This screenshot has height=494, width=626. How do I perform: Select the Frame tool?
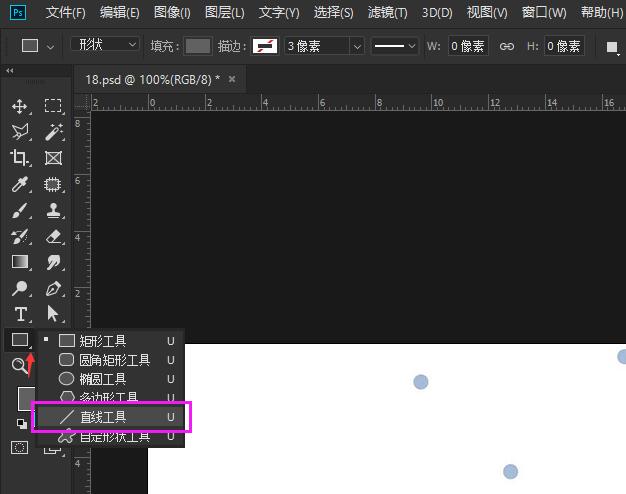(x=53, y=158)
